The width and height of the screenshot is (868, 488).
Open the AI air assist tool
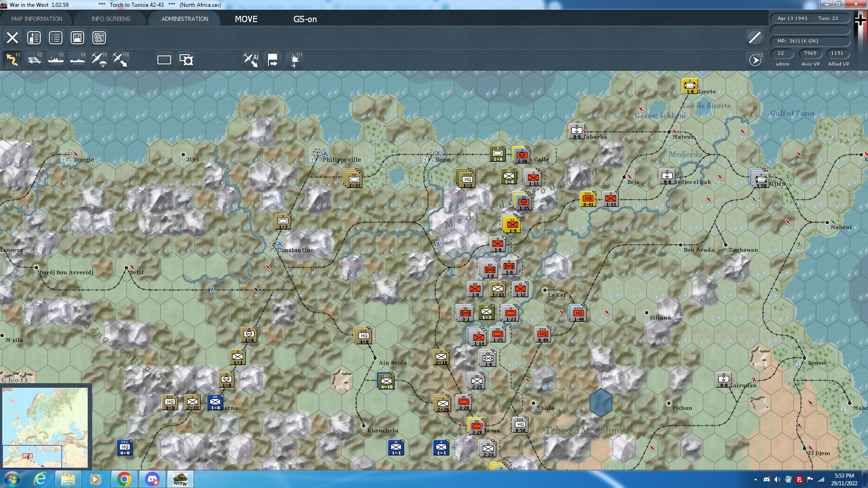251,60
